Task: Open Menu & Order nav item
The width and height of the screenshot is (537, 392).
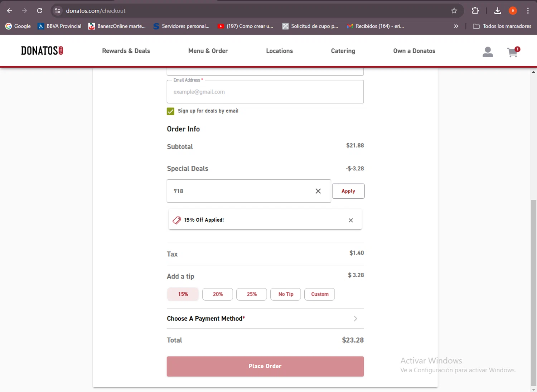Action: 208,51
